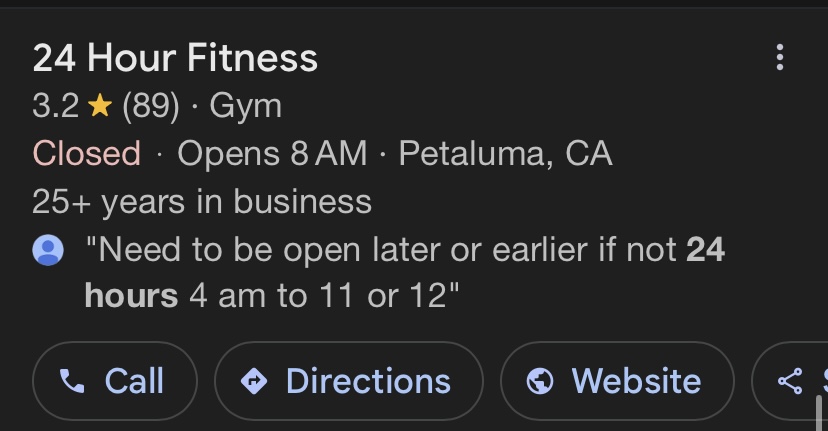Click the Petaluma, CA location text
Viewport: 828px width, 431px height.
pos(505,154)
